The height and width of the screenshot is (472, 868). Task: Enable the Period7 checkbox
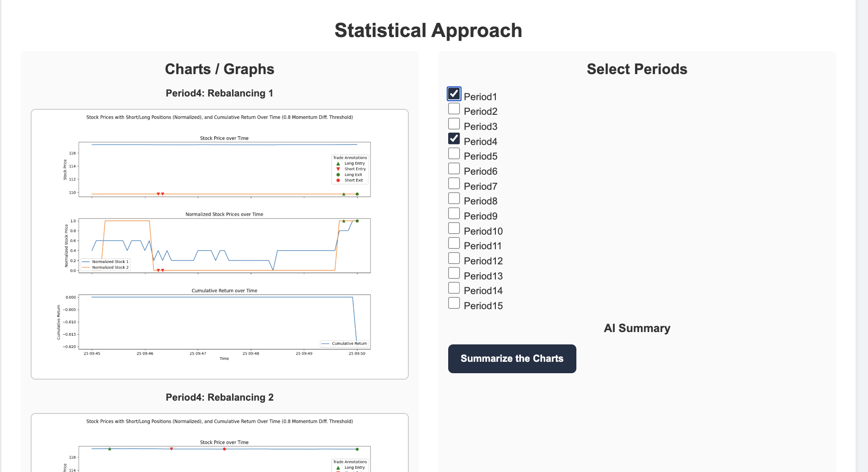click(x=454, y=183)
